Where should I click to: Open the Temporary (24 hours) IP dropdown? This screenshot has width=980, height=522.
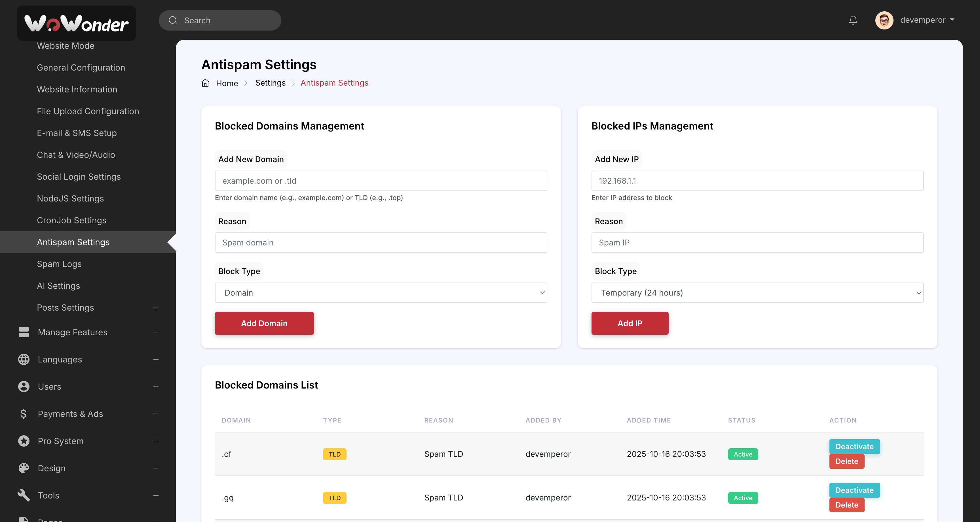(x=757, y=293)
